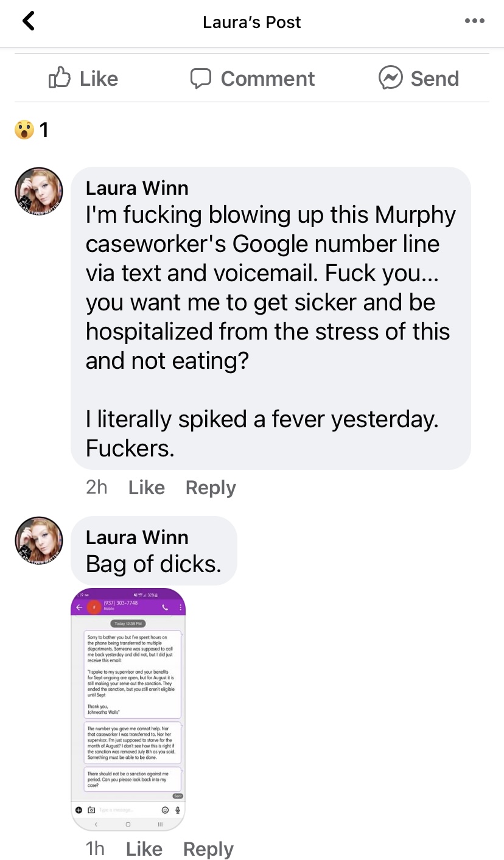
Task: Tap the 1h timestamp of the second comment
Action: point(96,849)
